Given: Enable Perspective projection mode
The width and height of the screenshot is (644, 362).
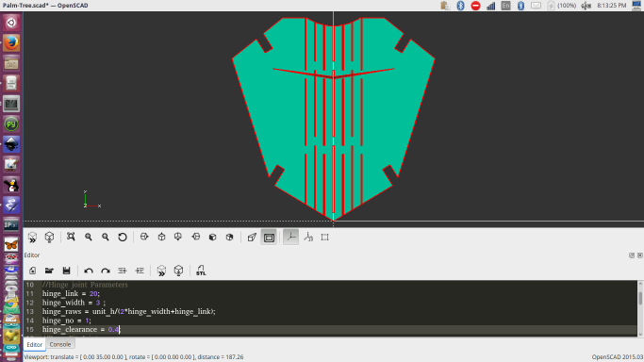Looking at the screenshot, I should click(252, 238).
